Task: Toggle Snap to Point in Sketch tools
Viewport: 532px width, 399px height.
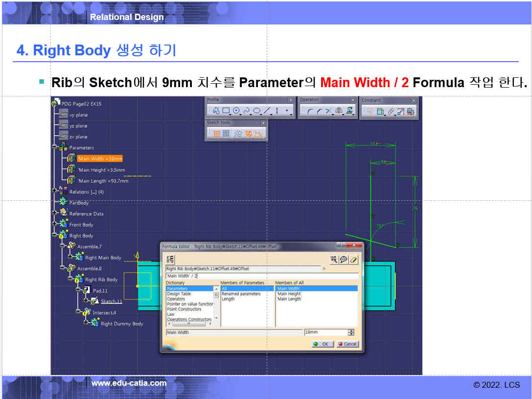Action: click(226, 133)
